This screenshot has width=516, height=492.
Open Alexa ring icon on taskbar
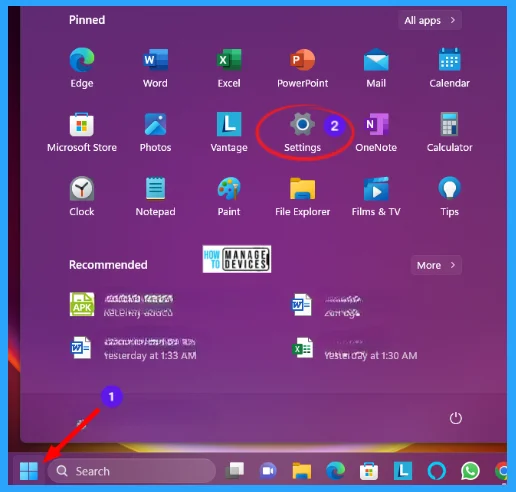436,471
